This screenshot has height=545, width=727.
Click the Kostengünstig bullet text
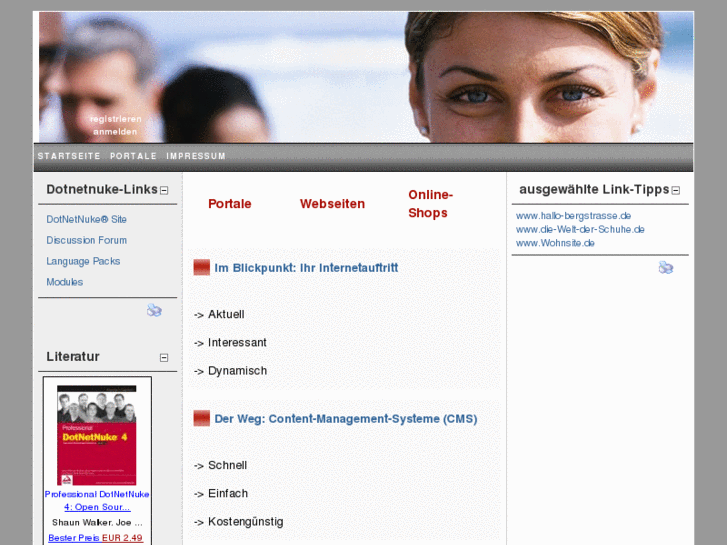click(x=245, y=522)
